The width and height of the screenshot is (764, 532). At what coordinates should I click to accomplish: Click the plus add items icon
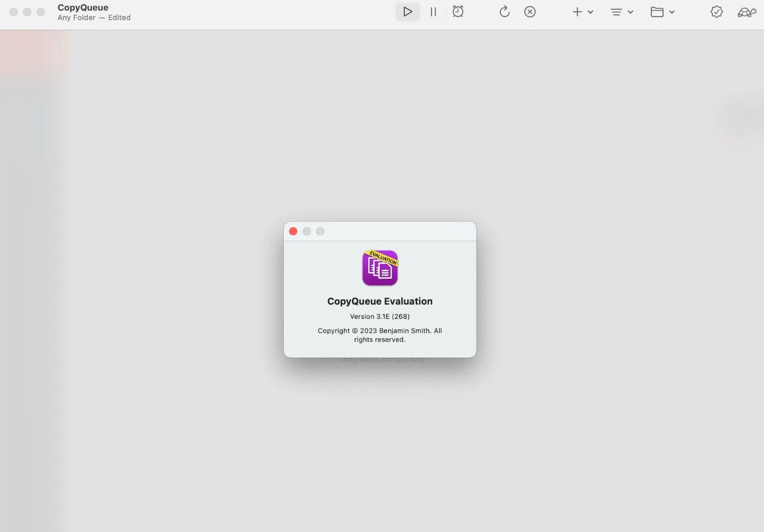point(577,12)
